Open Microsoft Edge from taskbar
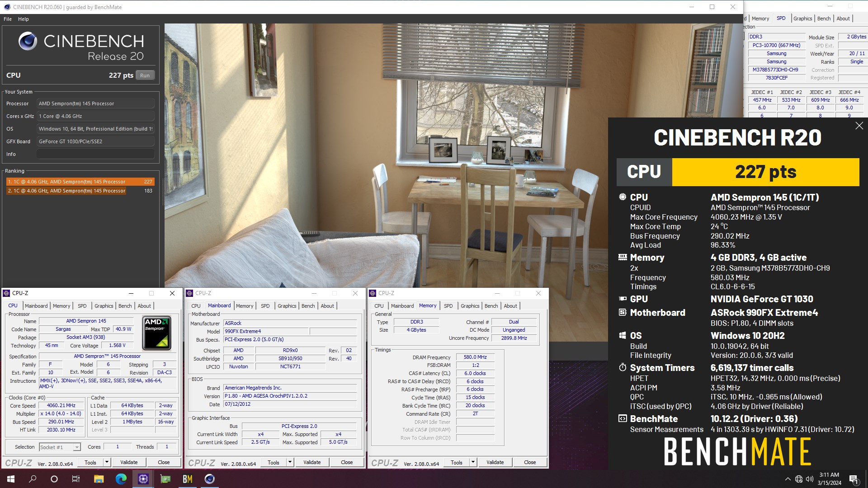This screenshot has width=868, height=488. click(121, 479)
